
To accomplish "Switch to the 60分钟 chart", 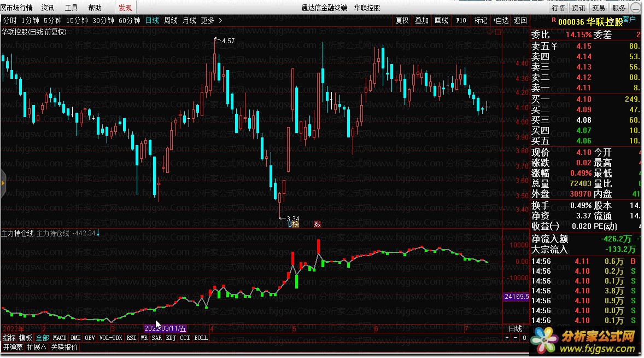I will click(130, 20).
